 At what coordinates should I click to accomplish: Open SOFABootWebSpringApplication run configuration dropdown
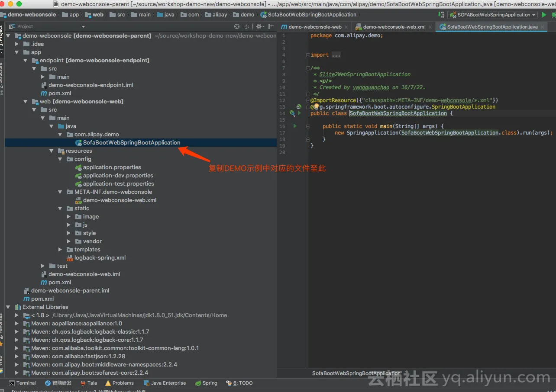493,15
